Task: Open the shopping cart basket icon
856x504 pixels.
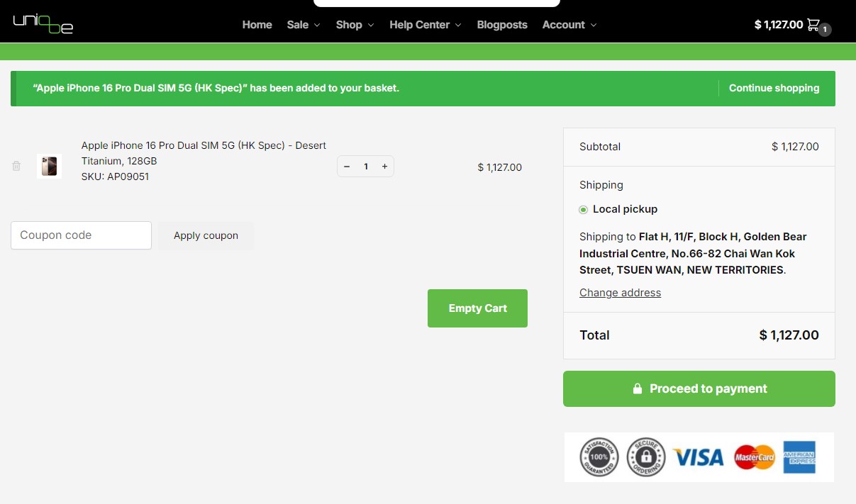Action: [x=813, y=25]
